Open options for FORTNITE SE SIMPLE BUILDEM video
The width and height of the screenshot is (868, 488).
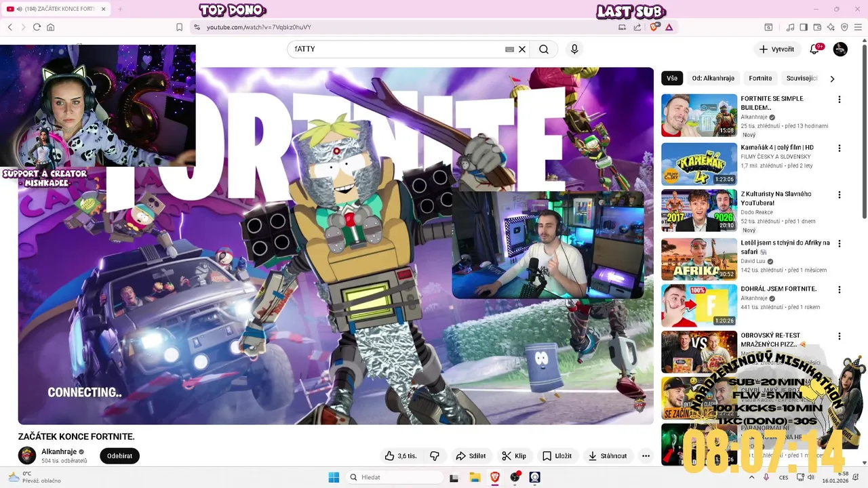coord(840,100)
